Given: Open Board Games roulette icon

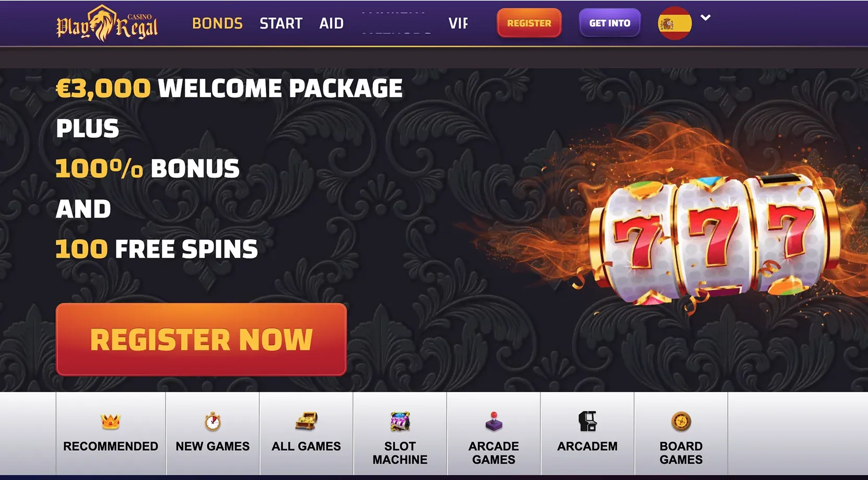Looking at the screenshot, I should coord(681,421).
